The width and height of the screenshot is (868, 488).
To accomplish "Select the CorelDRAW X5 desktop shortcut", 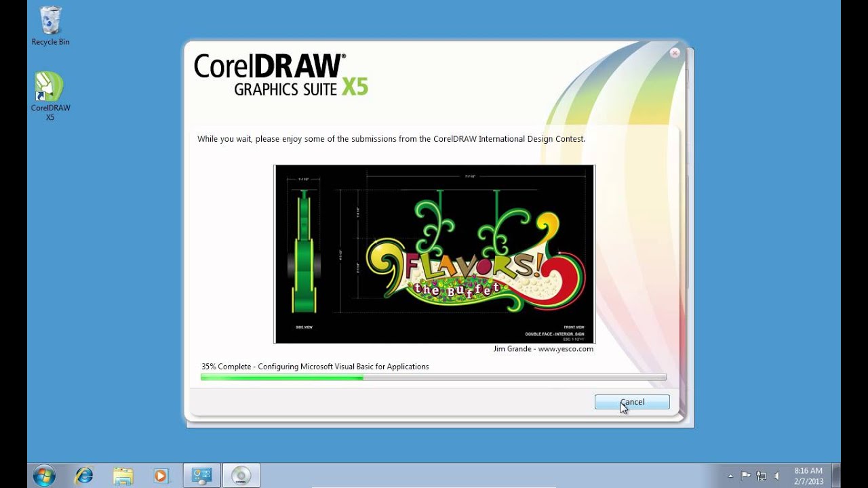I will click(x=50, y=96).
